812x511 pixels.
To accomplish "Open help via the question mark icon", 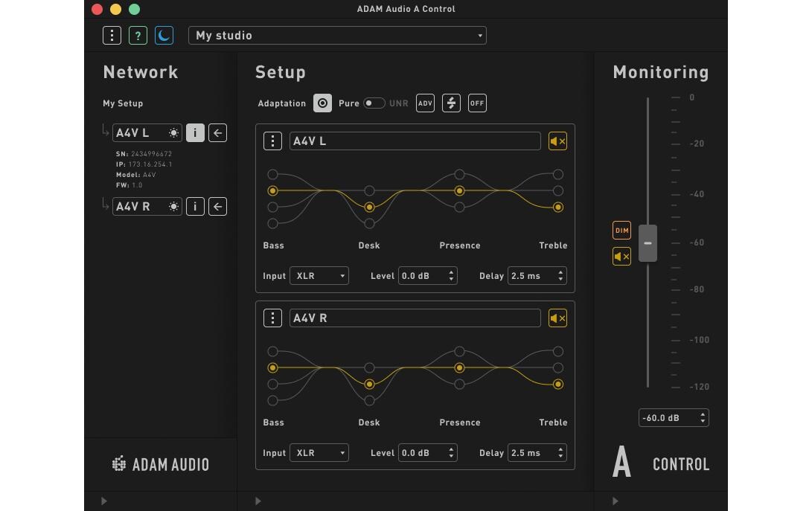I will [138, 35].
